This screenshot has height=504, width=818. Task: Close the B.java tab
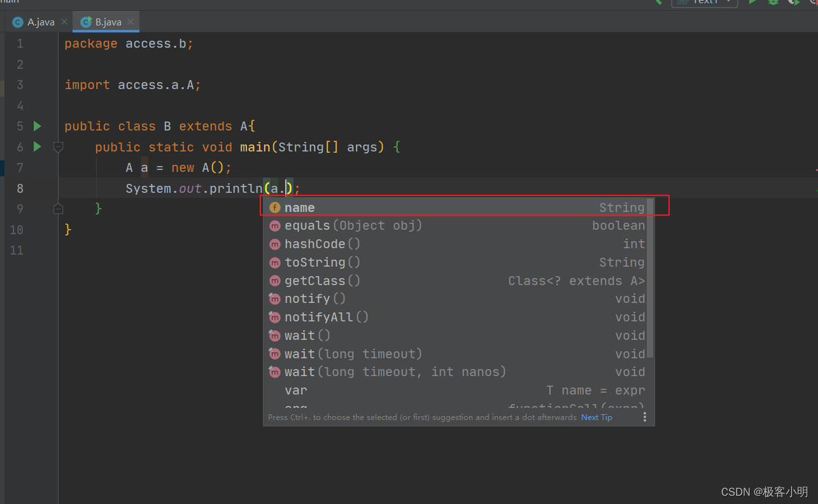[x=130, y=22]
